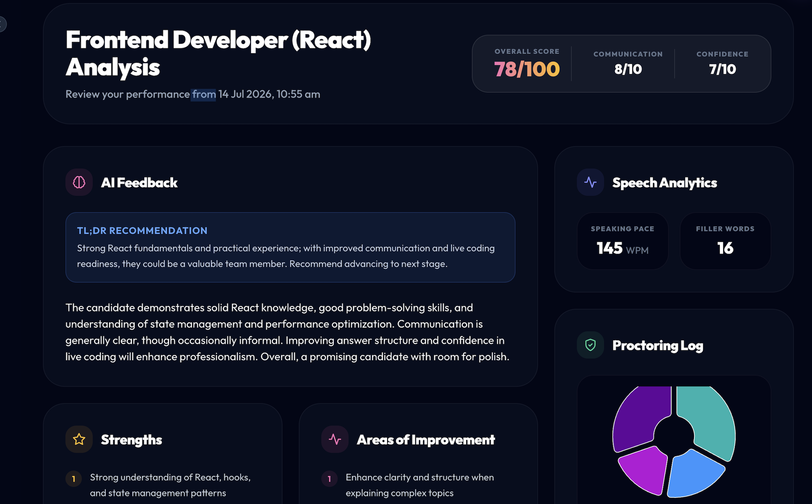Click the Frontend Developer (React) Analysis title
This screenshot has height=504, width=812.
(218, 53)
